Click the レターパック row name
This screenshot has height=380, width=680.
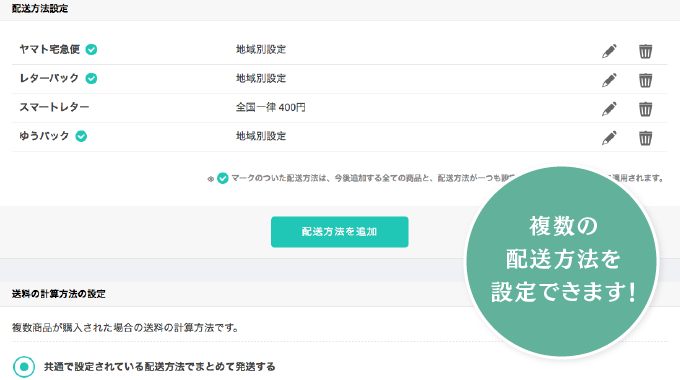pyautogui.click(x=49, y=79)
